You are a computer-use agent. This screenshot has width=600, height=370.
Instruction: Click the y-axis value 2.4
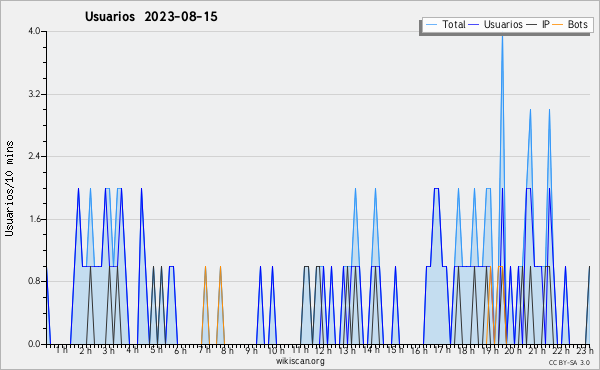coord(34,156)
